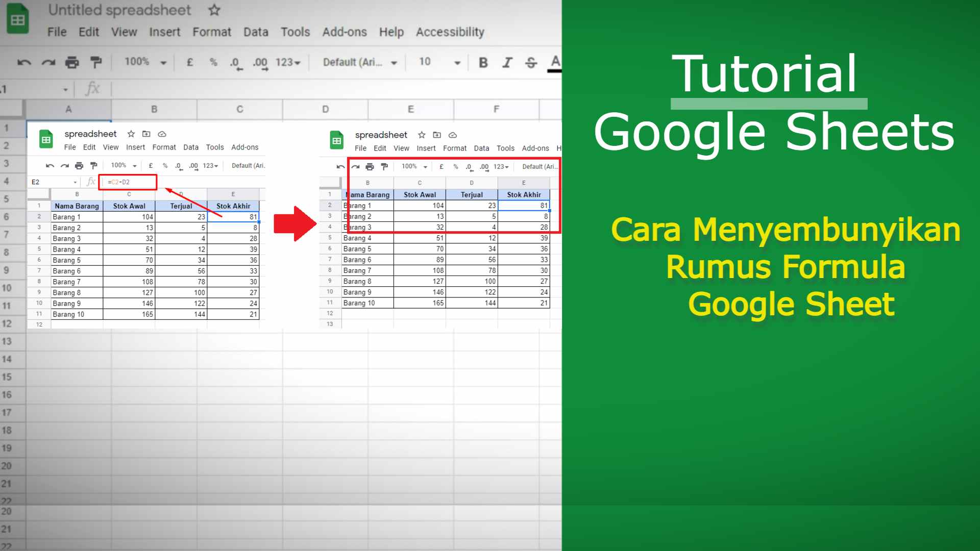
Task: Select the Paint format tool
Action: 95,62
